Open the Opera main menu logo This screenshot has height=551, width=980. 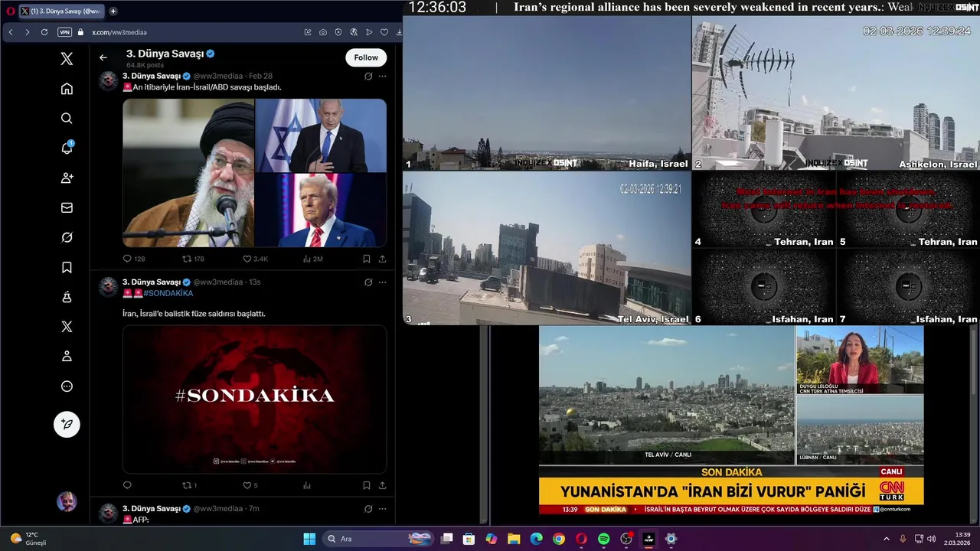click(x=10, y=11)
